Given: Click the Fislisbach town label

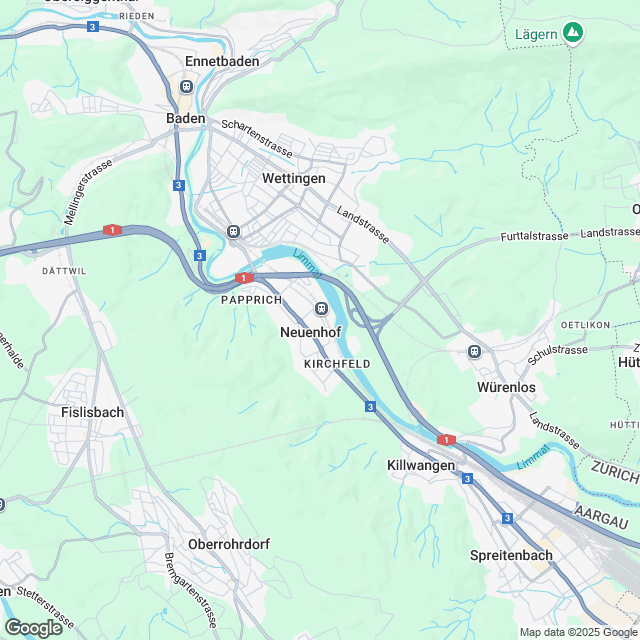Looking at the screenshot, I should [93, 412].
